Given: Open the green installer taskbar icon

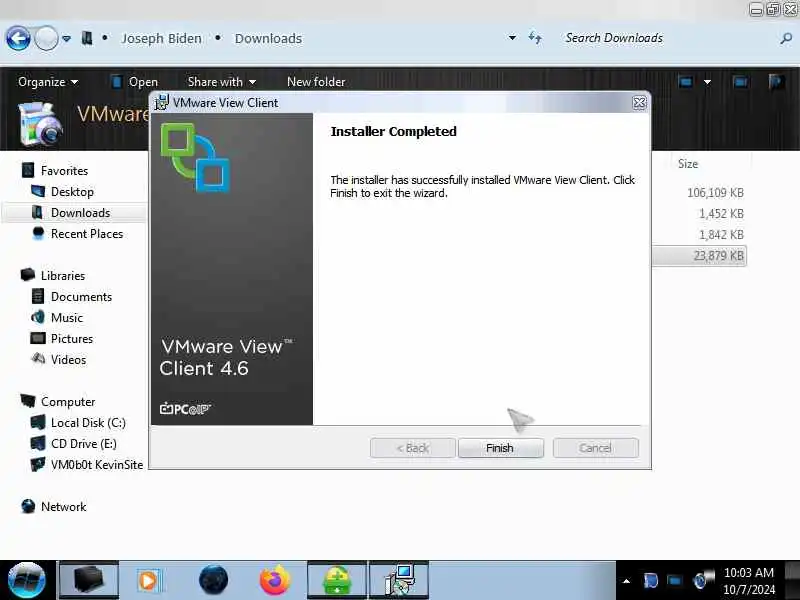Looking at the screenshot, I should (x=337, y=580).
